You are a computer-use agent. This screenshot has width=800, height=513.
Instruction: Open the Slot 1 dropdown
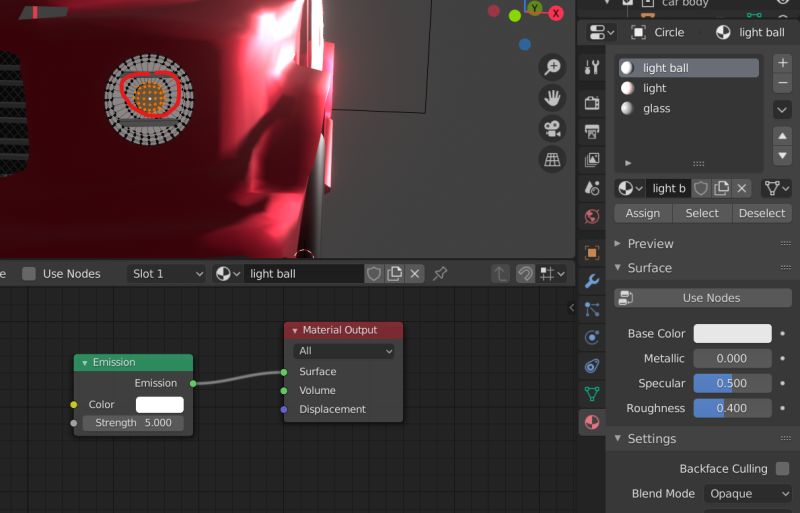pos(166,274)
